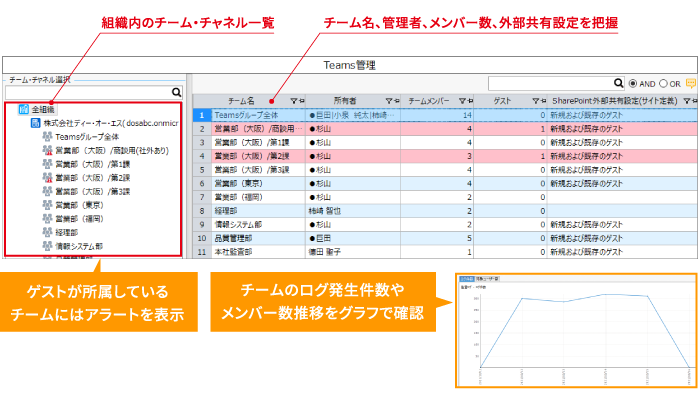Screen dimensions: 700x397
Task: Select 営業部（大阪）/商談用 cell in table row 2
Action: pos(259,129)
